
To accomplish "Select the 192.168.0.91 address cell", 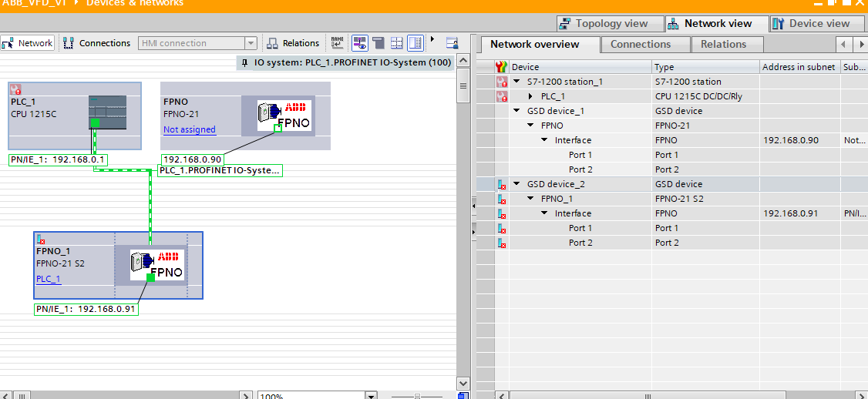I will (799, 213).
